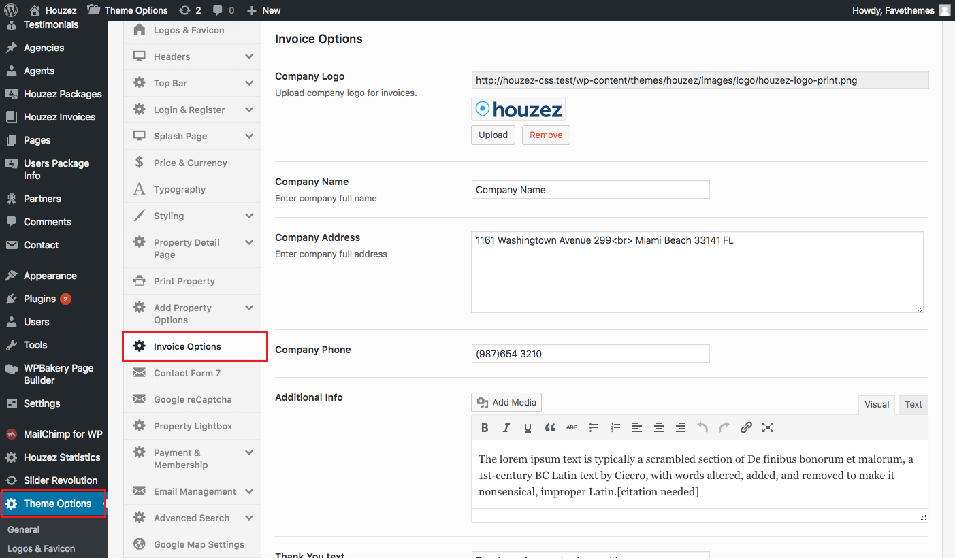
Task: Click the Remove button for company logo
Action: click(546, 135)
